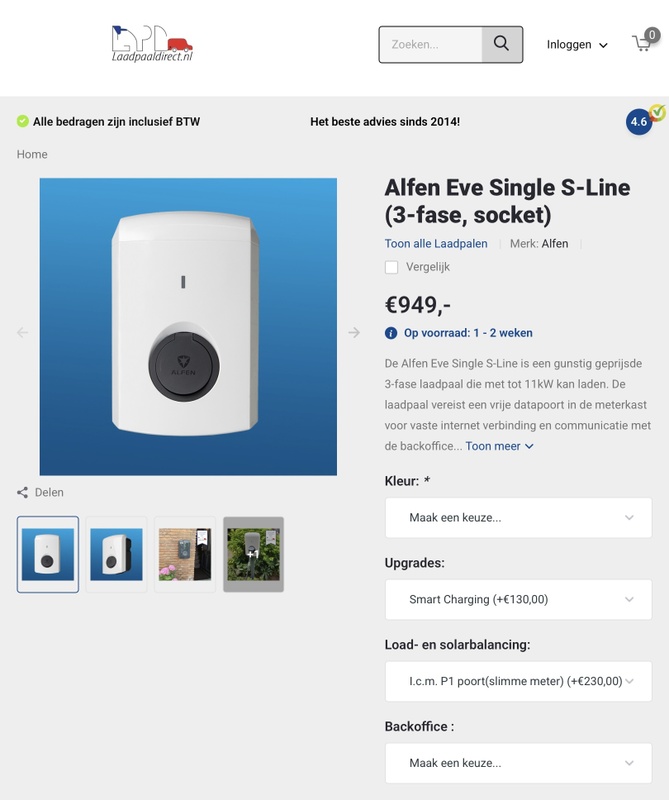Expand description with Toon meer
Image resolution: width=669 pixels, height=800 pixels.
coord(500,446)
